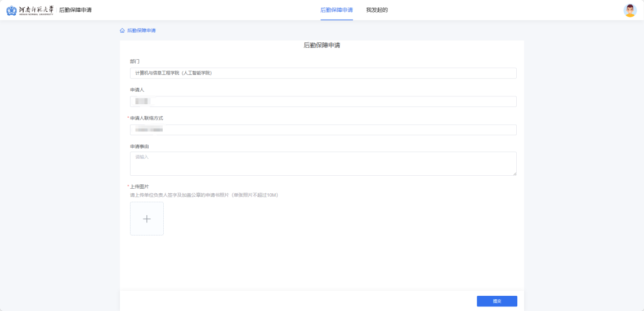This screenshot has width=644, height=311.
Task: Click the 申请事由 label text
Action: click(139, 146)
